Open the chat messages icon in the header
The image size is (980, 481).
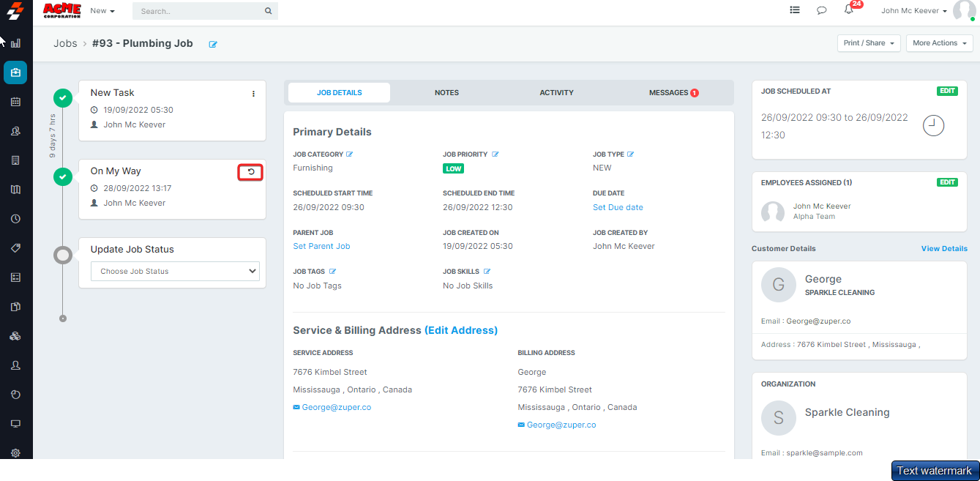point(822,10)
